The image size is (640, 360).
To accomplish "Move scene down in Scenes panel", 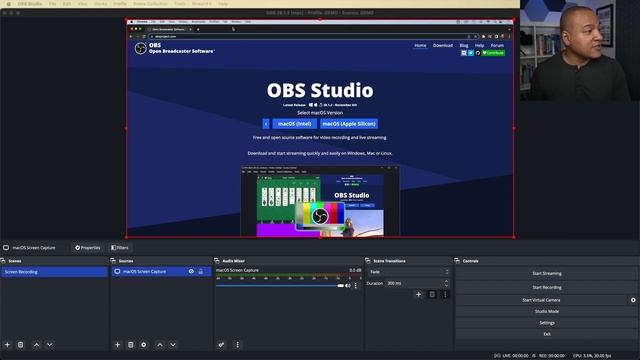I will point(49,345).
